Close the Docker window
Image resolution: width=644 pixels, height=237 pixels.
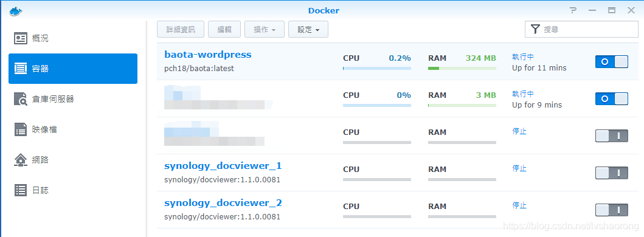click(631, 11)
